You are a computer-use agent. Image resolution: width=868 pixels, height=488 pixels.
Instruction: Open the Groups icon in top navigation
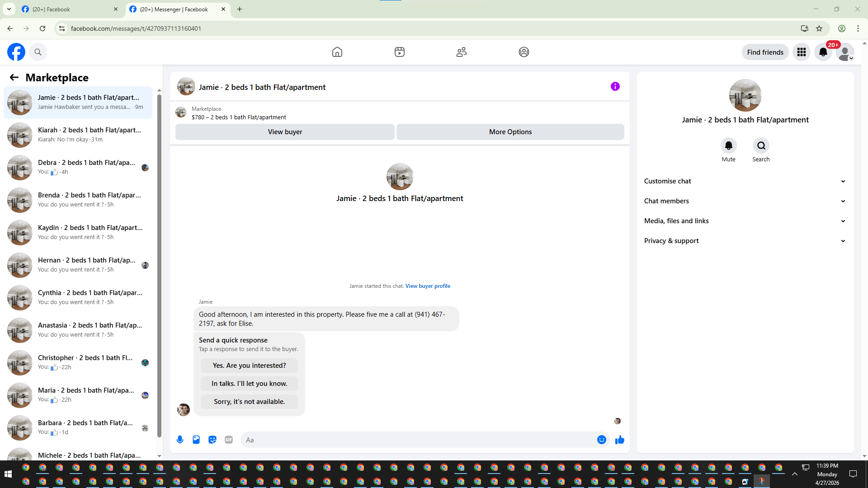click(x=524, y=52)
